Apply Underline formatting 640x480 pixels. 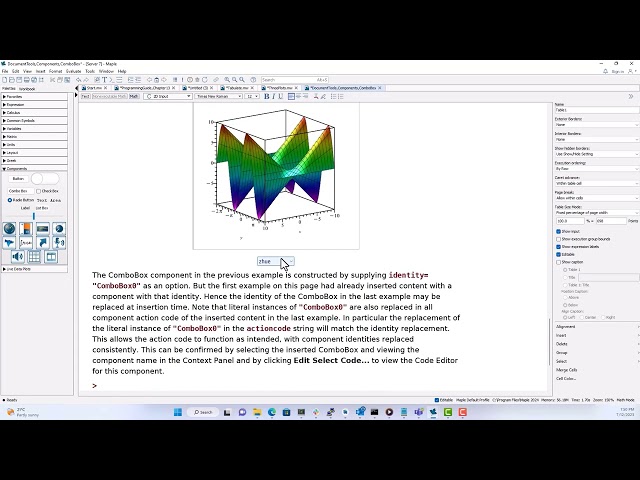coord(280,96)
